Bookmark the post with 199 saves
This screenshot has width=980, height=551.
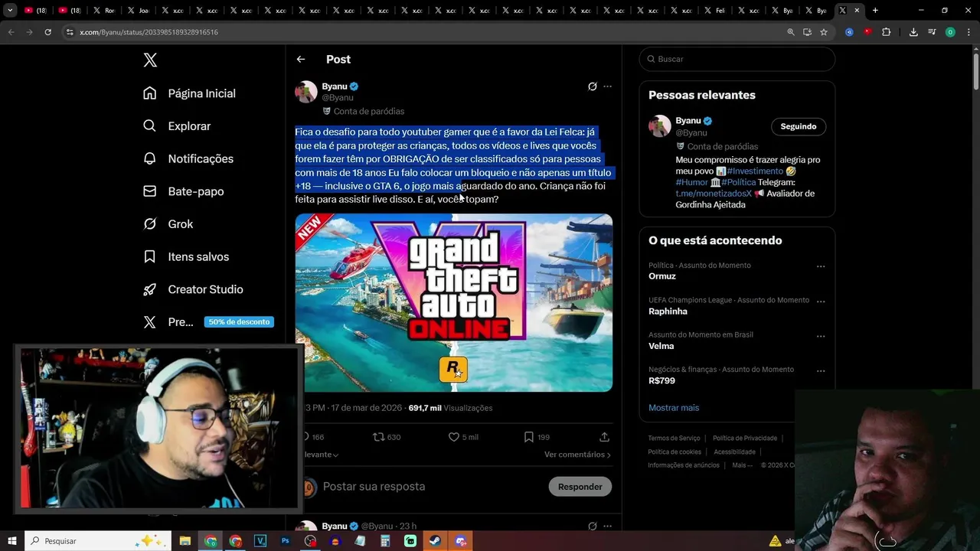(537, 437)
